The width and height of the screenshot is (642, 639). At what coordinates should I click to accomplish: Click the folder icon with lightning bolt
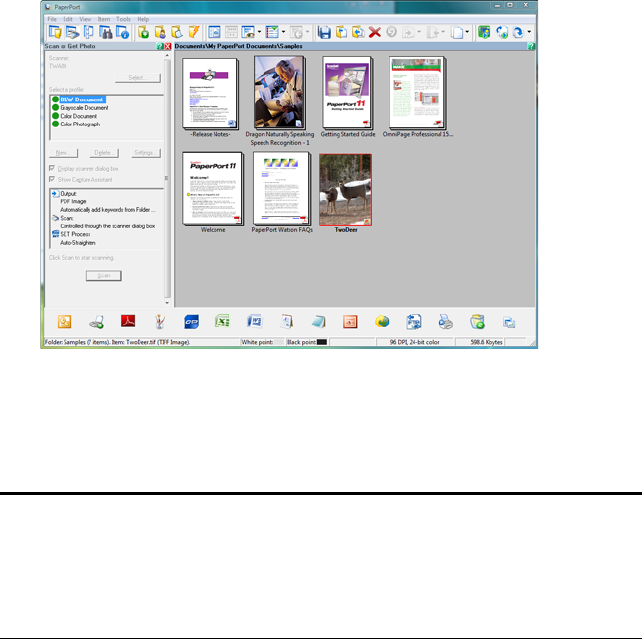pyautogui.click(x=194, y=32)
